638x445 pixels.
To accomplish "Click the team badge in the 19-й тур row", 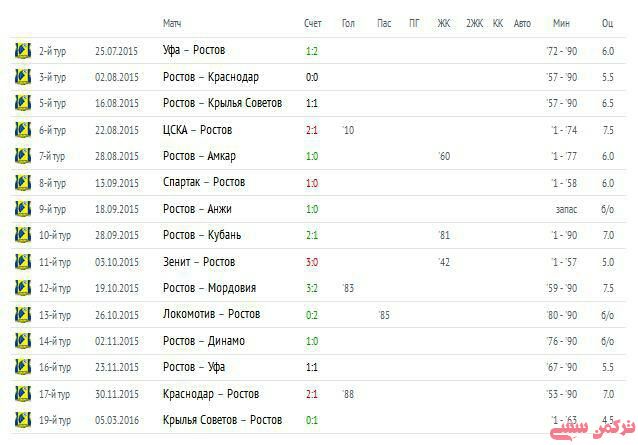I will [x=23, y=420].
